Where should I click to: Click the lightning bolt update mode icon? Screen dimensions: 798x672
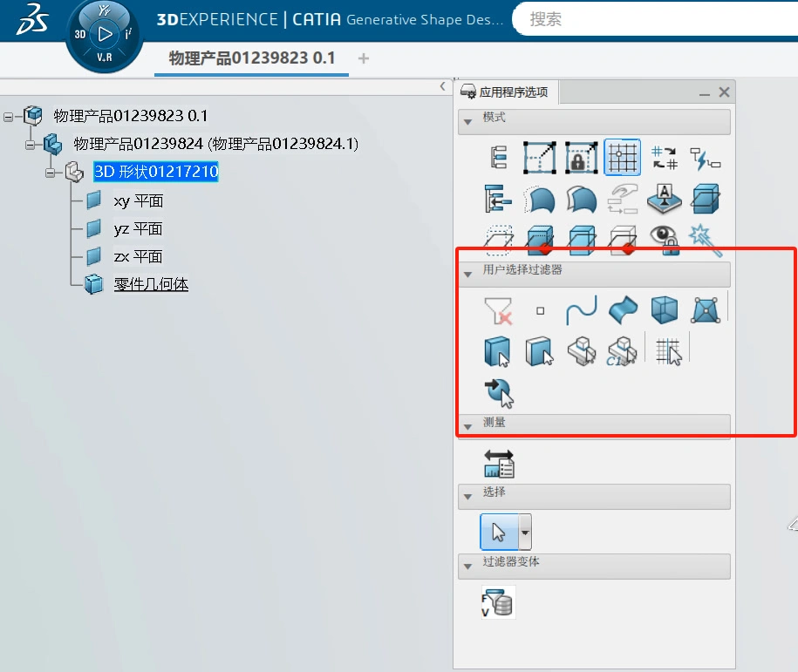click(x=705, y=159)
